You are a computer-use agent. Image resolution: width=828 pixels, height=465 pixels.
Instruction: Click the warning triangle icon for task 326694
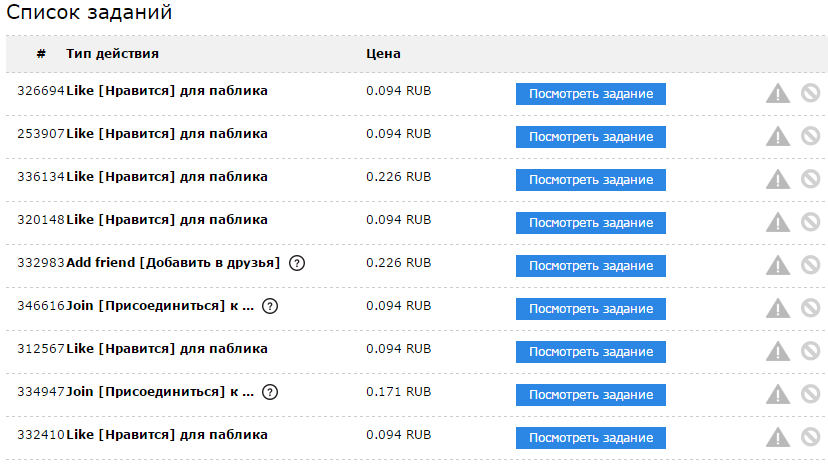777,93
